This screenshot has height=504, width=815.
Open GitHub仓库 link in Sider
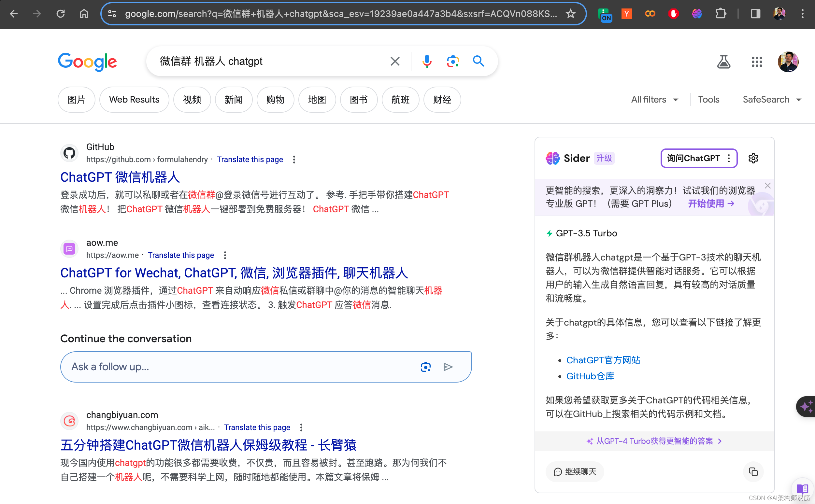click(590, 376)
